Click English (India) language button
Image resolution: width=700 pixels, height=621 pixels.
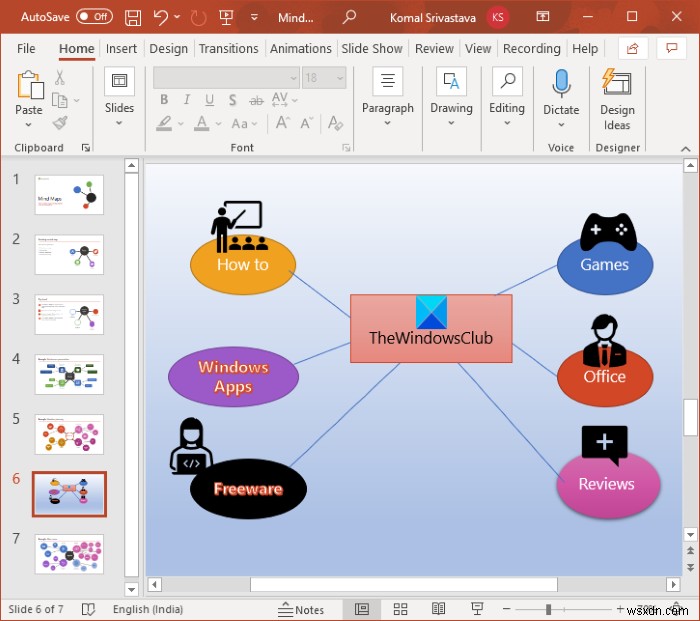148,609
